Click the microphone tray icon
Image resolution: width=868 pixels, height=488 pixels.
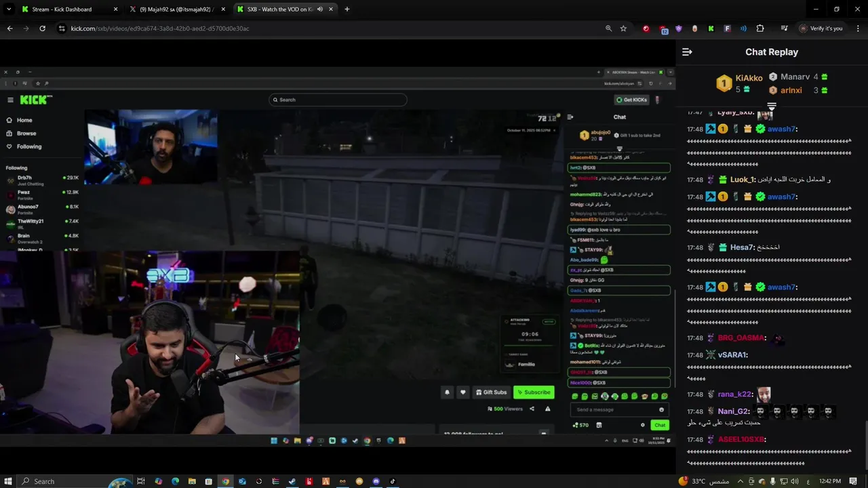772,482
